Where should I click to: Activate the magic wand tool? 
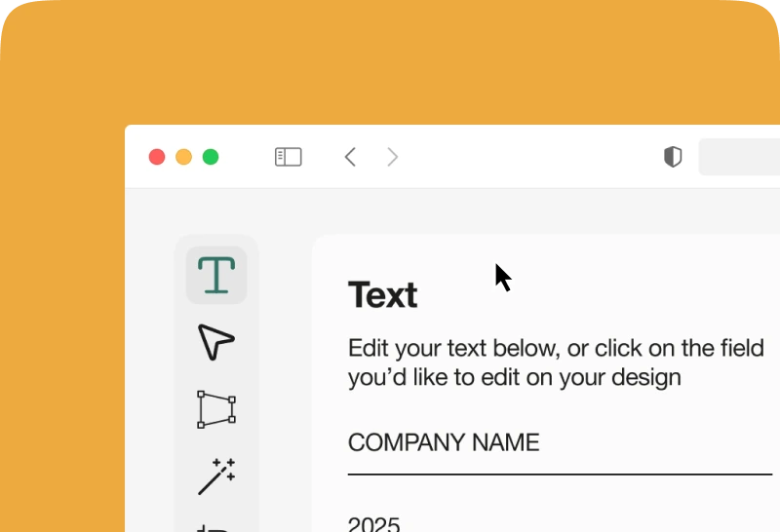[x=216, y=475]
